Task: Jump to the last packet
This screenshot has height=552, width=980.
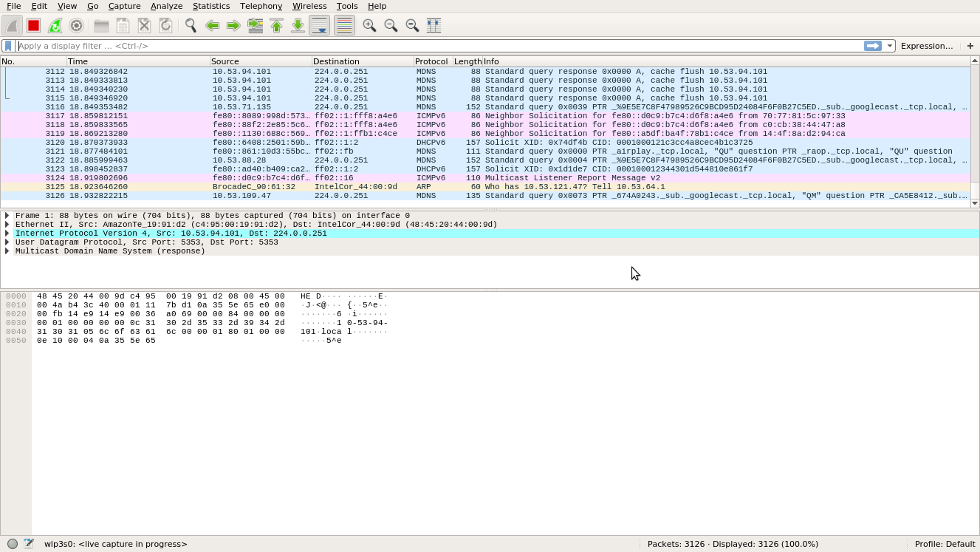Action: point(298,25)
